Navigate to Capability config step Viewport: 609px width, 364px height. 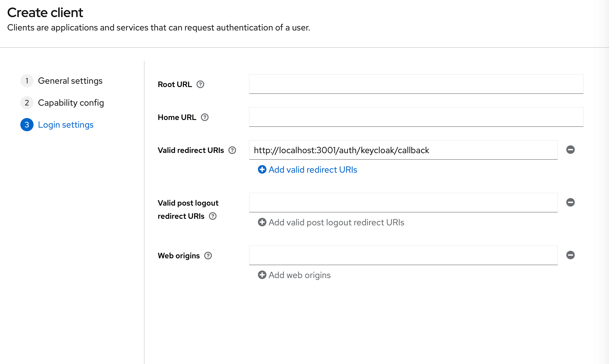(71, 103)
